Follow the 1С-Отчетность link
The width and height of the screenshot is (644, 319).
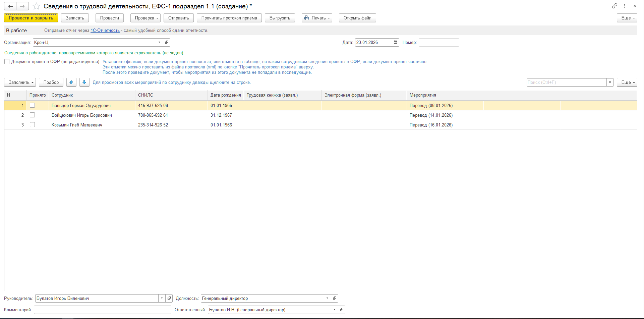pos(105,31)
